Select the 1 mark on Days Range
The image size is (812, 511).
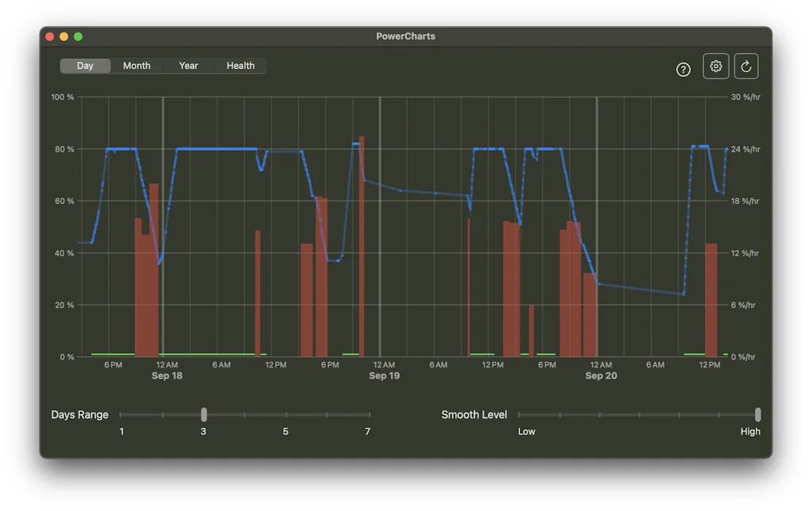coord(121,432)
